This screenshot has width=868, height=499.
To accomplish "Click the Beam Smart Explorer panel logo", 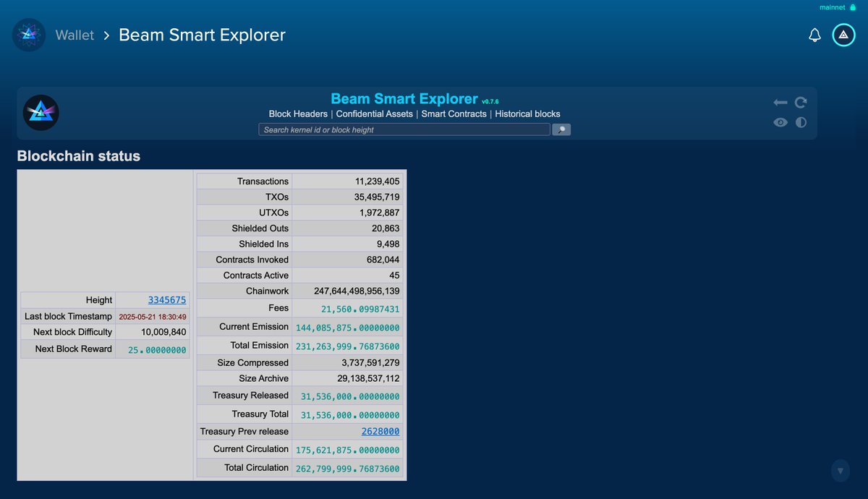I will (41, 113).
